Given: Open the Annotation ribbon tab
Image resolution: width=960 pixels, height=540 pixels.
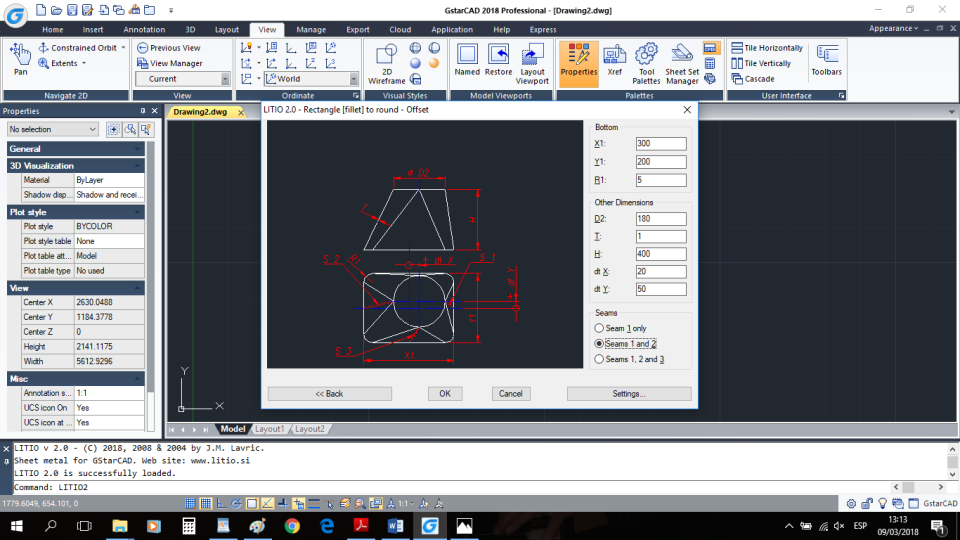Looking at the screenshot, I should 144,29.
